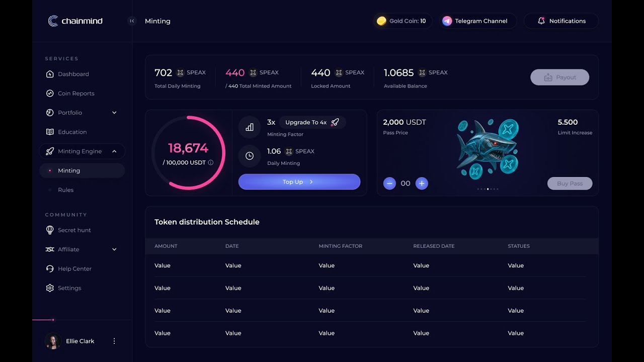Click the info icon beside 100,000 USDT
The width and height of the screenshot is (644, 362).
click(x=210, y=162)
